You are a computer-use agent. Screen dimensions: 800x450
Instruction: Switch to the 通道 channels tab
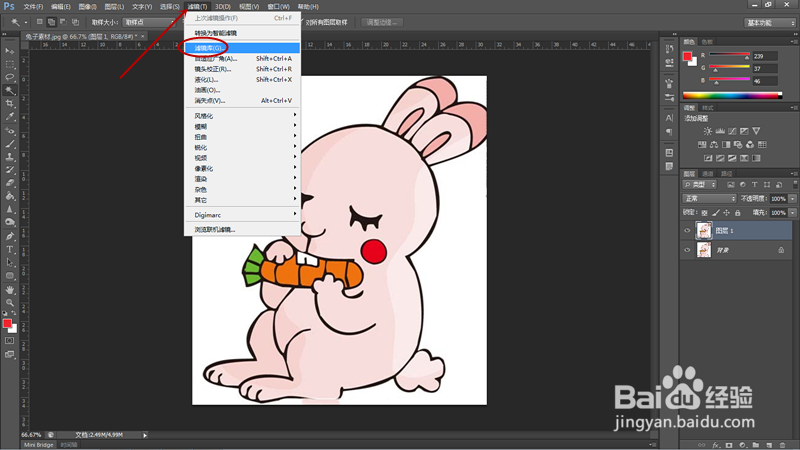pyautogui.click(x=708, y=174)
